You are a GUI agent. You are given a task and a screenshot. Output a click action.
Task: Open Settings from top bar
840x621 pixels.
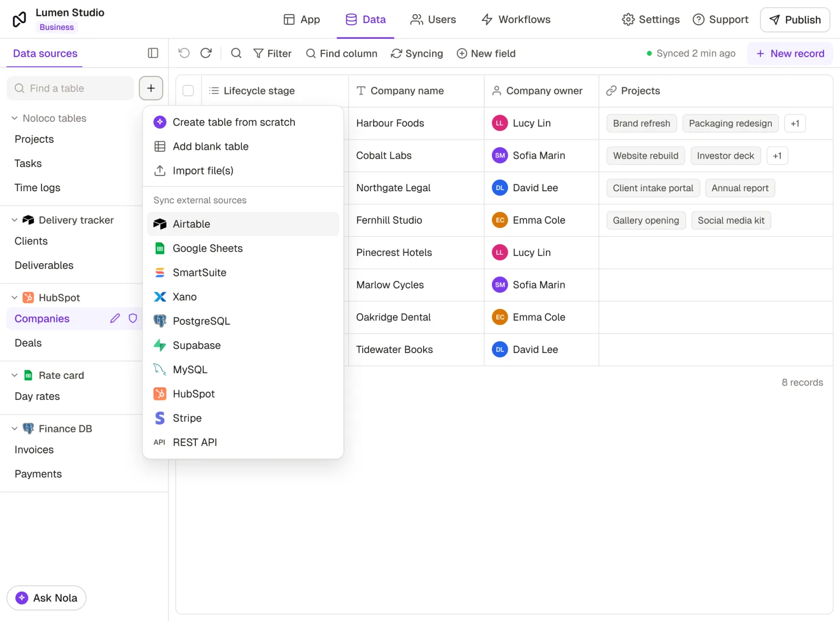(651, 19)
